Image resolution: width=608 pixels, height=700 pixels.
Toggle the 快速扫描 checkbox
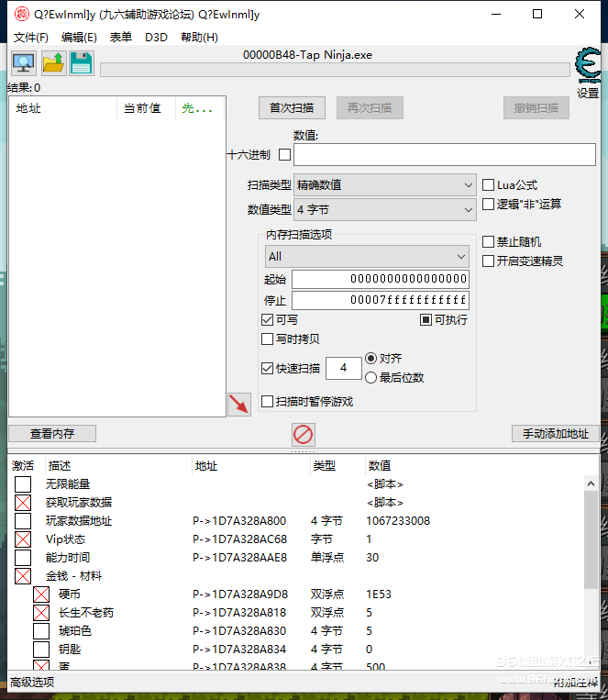pos(268,369)
